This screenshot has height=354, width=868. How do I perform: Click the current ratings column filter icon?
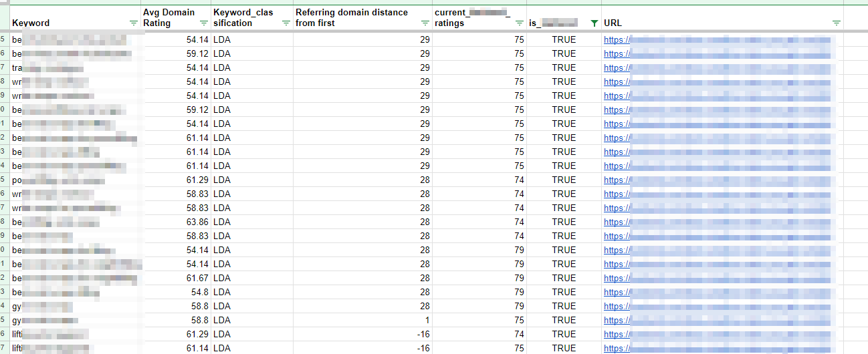pos(519,23)
